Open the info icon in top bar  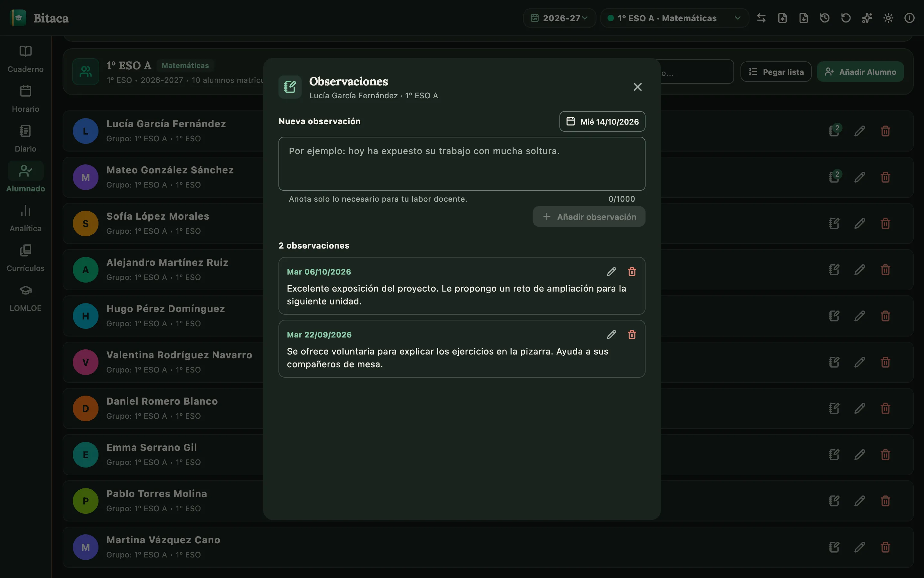[910, 18]
